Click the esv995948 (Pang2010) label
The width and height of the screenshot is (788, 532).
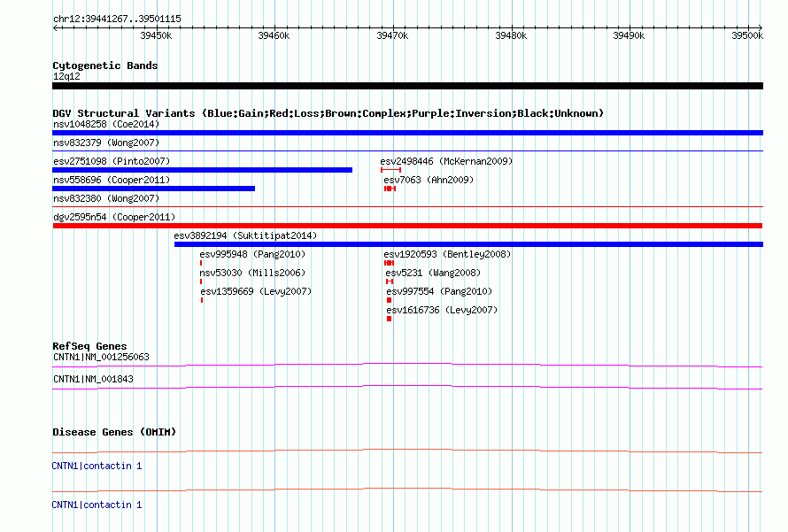(x=252, y=254)
